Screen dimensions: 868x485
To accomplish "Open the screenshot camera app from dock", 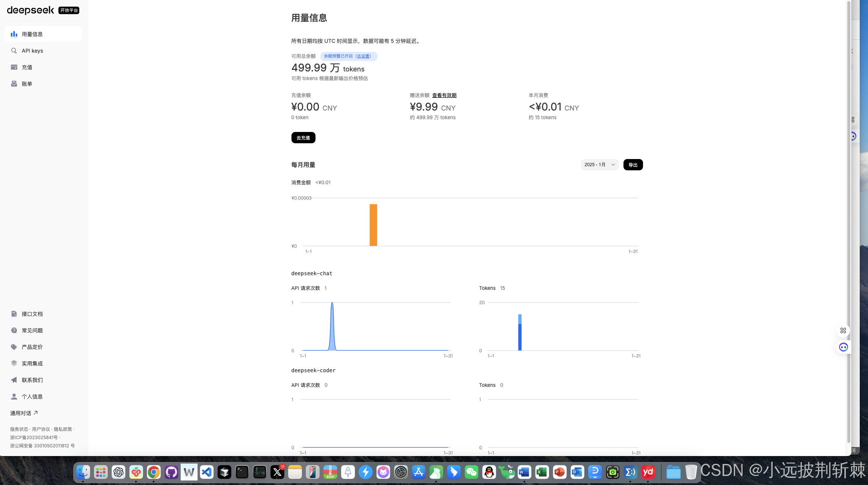I will coord(613,472).
